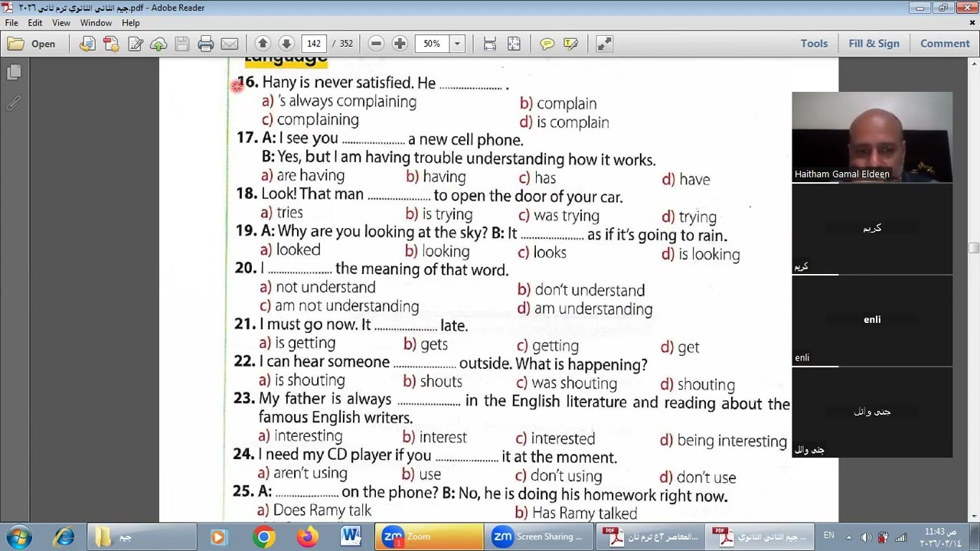
Task: Add a sticky note comment
Action: 547,44
